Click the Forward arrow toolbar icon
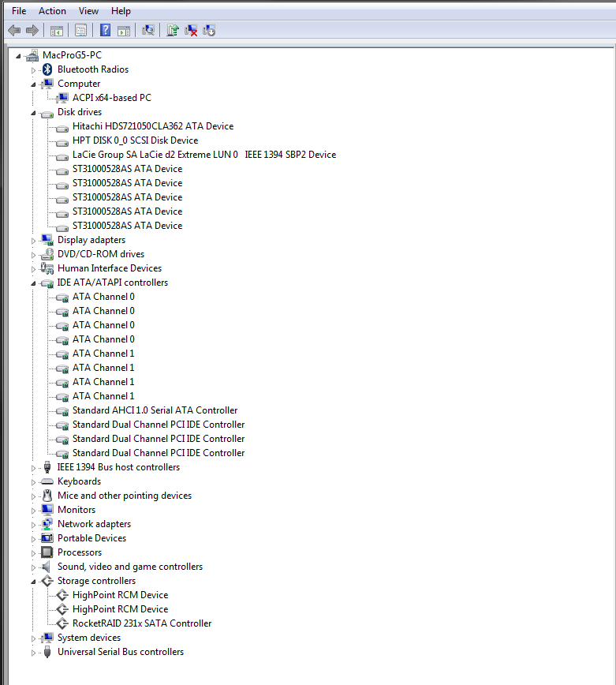The height and width of the screenshot is (685, 616). pyautogui.click(x=32, y=31)
